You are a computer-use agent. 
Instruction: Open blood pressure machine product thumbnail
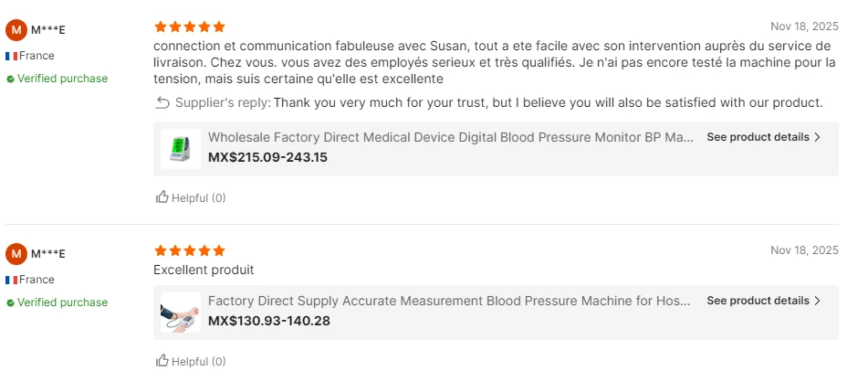click(x=180, y=312)
